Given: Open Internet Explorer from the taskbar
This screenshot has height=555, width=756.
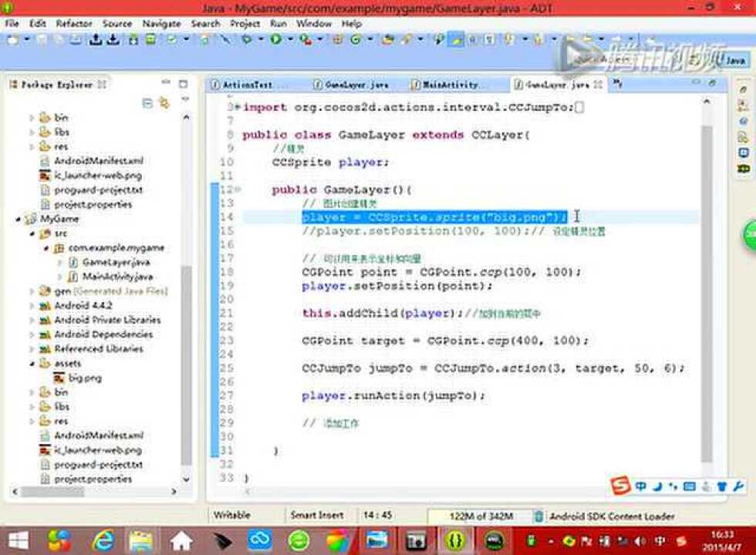Looking at the screenshot, I should (101, 540).
